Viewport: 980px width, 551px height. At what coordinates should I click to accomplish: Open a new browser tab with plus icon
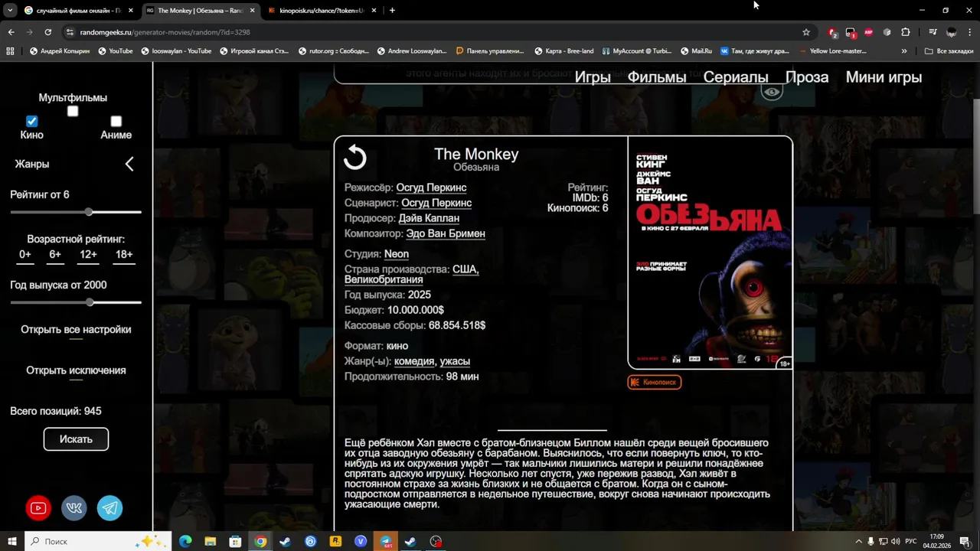tap(392, 11)
